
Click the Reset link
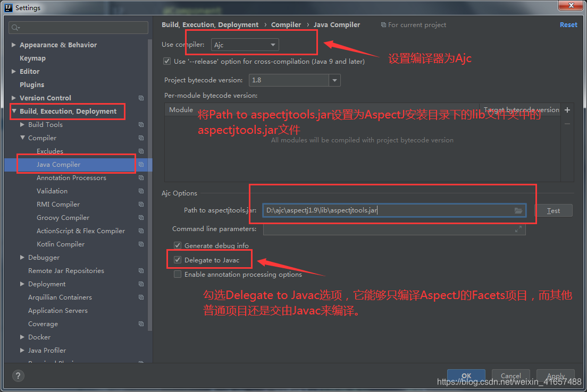(x=568, y=24)
